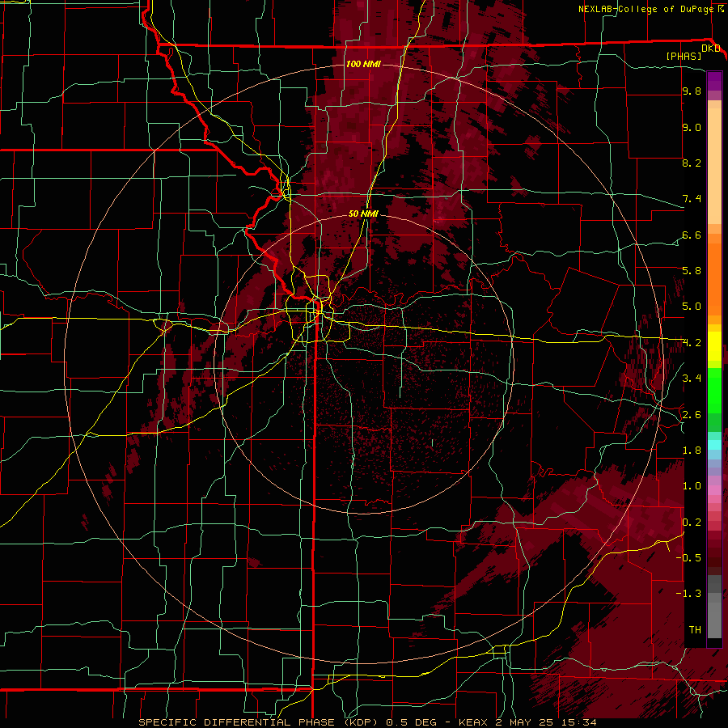728x728 pixels.
Task: Click the KEAX radar site identifier
Action: pos(473,722)
